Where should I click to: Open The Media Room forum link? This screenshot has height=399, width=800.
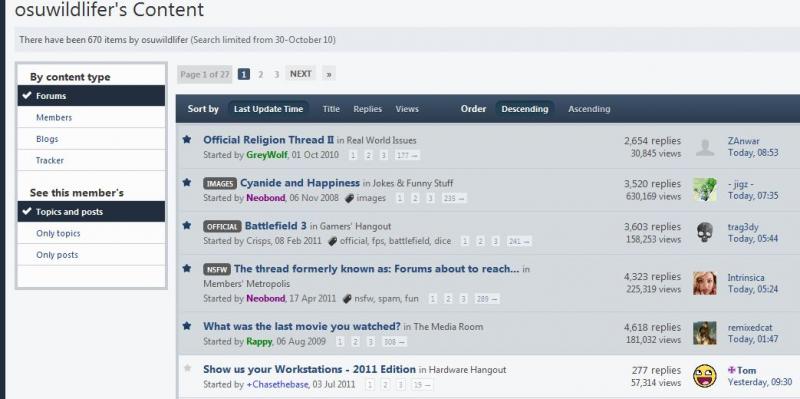click(x=448, y=327)
